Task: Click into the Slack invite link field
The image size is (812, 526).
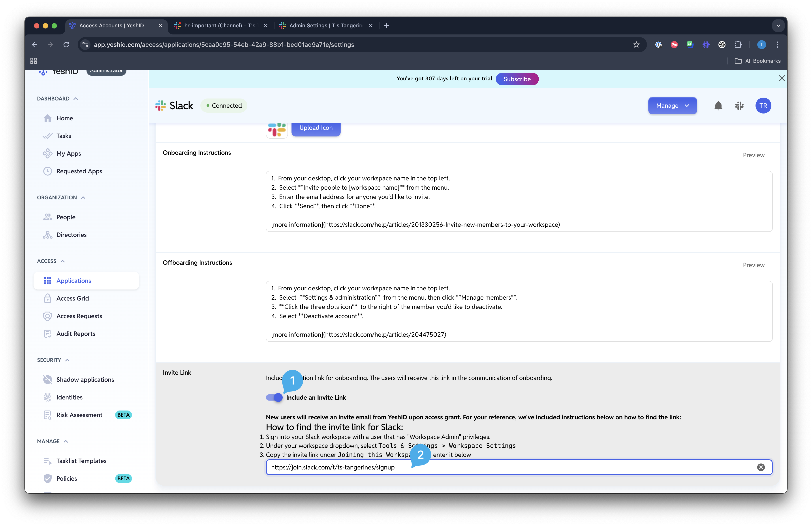Action: pos(512,467)
